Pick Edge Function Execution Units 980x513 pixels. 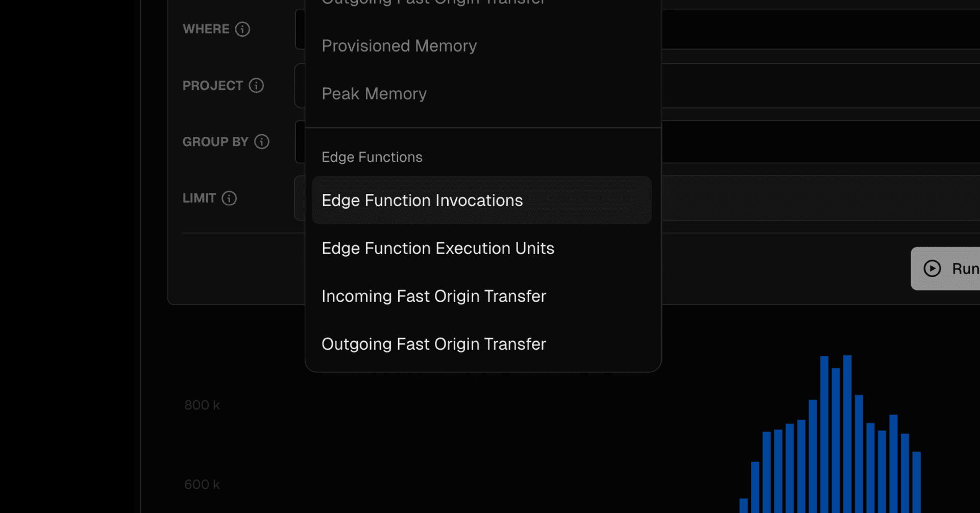(438, 249)
